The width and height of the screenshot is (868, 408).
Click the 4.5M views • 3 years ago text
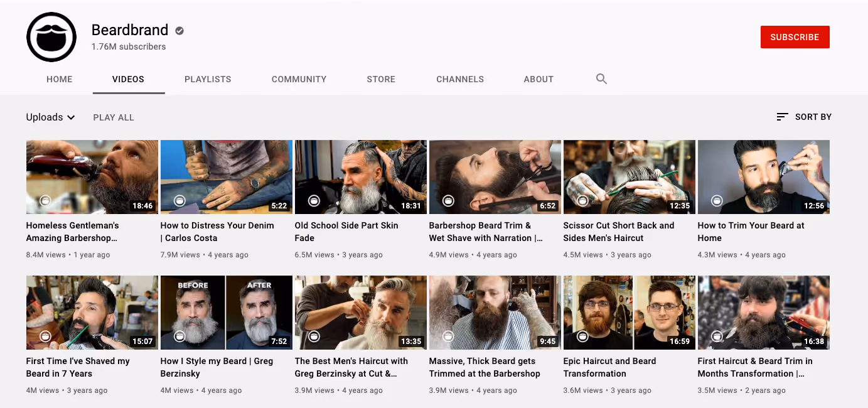click(608, 255)
